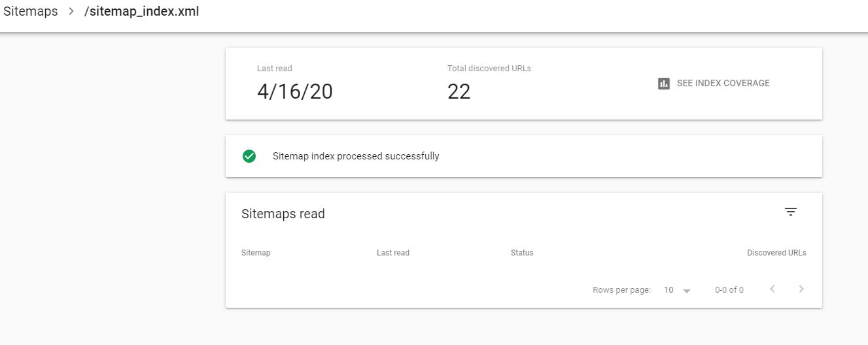Image resolution: width=868 pixels, height=345 pixels.
Task: Click the breadcrumb chevron separator
Action: [x=71, y=12]
